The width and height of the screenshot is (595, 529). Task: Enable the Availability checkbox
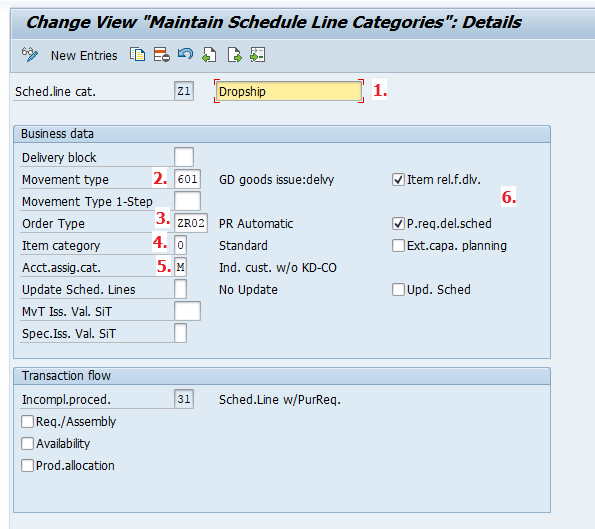(27, 443)
